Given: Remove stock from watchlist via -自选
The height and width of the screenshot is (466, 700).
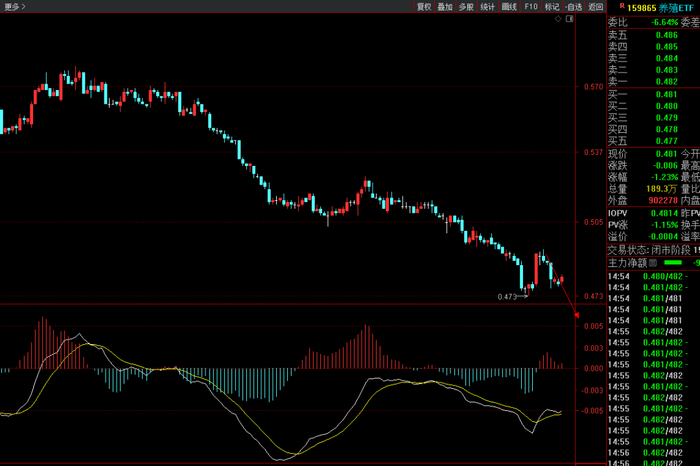Looking at the screenshot, I should 573,6.
